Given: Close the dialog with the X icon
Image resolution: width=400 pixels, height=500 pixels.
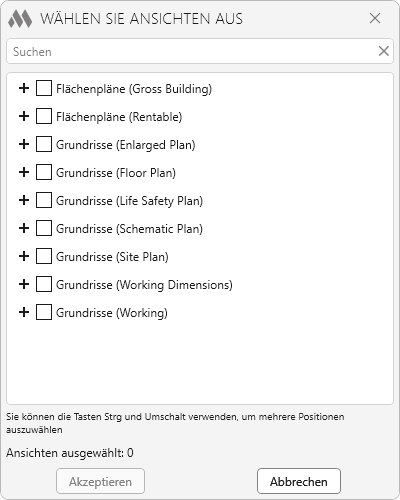Looking at the screenshot, I should point(375,18).
